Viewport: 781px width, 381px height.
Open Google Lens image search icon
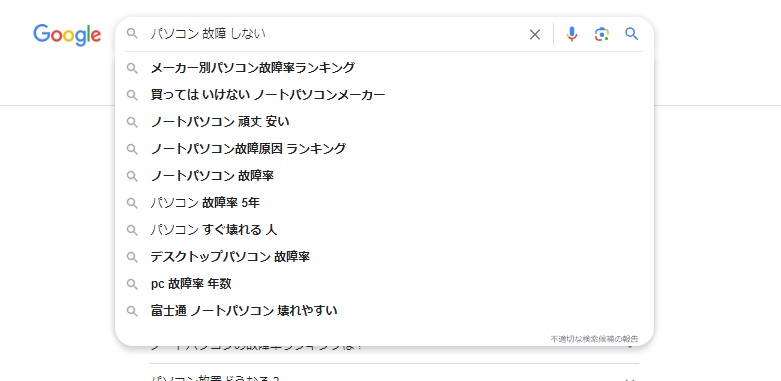(x=602, y=34)
